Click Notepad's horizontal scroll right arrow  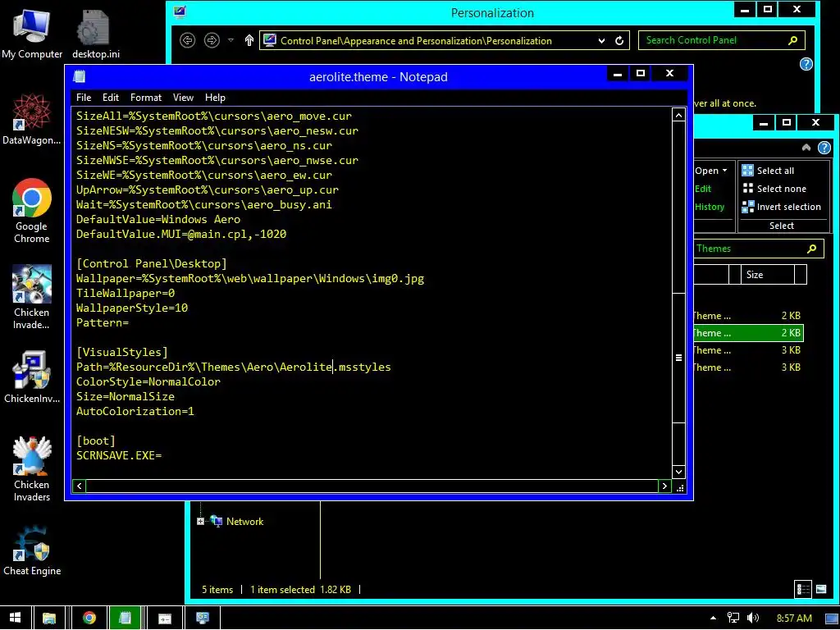(664, 486)
